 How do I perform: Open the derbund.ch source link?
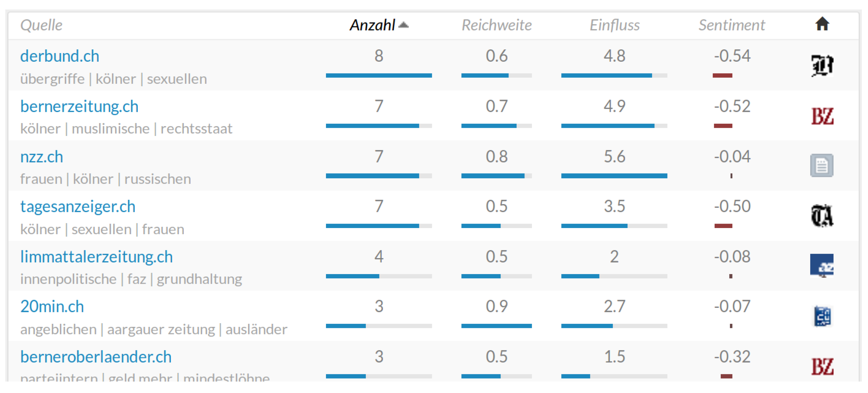(x=60, y=56)
